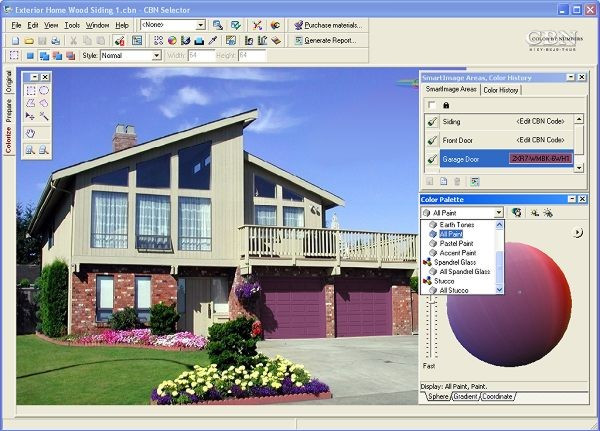
Task: Click the color wheel toolbar icon
Action: pyautogui.click(x=172, y=41)
